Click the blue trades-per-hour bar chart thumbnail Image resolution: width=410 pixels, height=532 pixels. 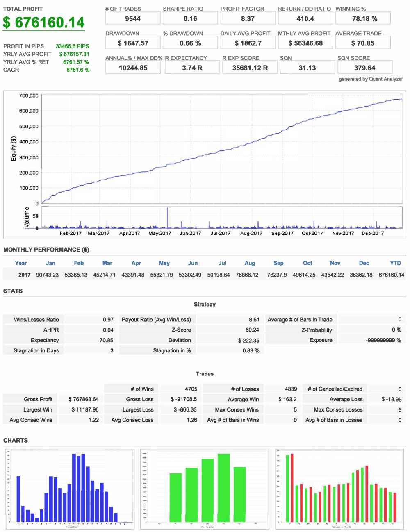pos(70,489)
